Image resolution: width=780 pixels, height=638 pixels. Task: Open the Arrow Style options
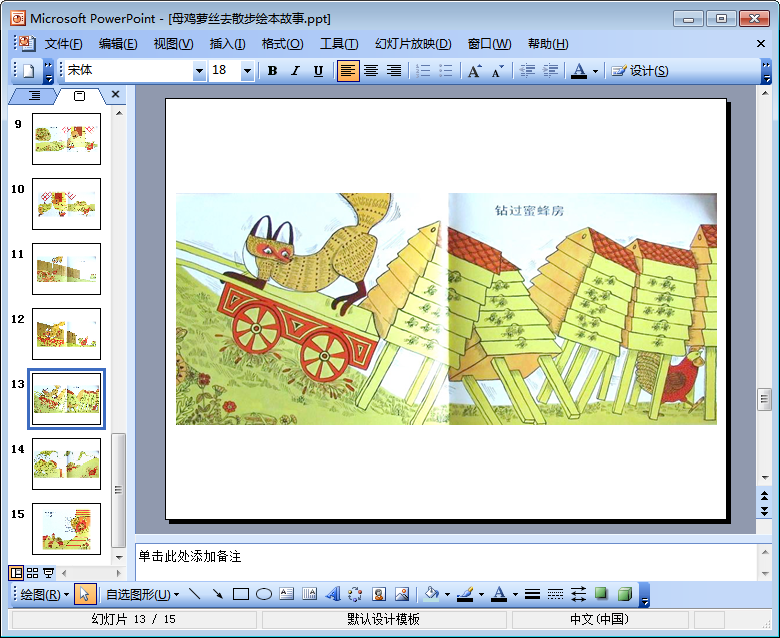click(578, 595)
